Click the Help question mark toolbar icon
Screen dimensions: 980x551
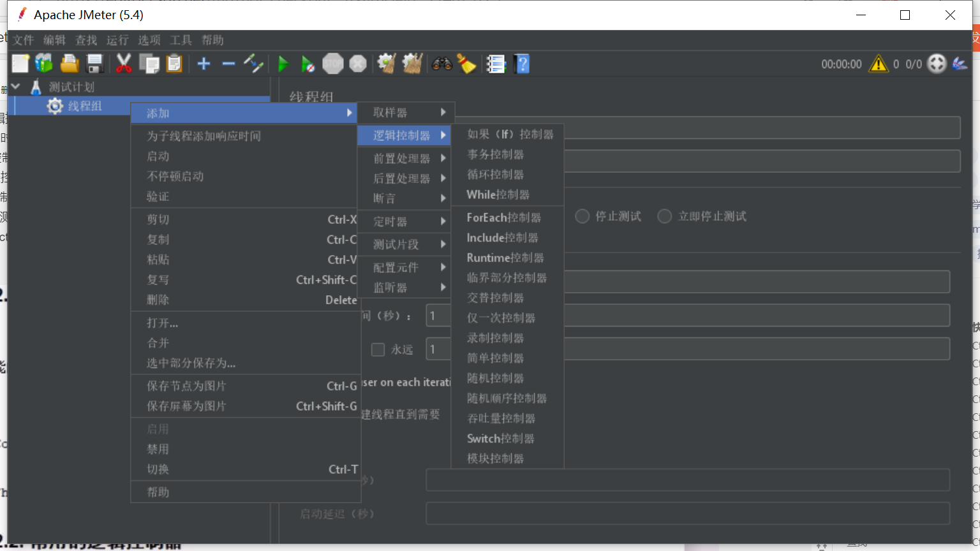pos(522,64)
